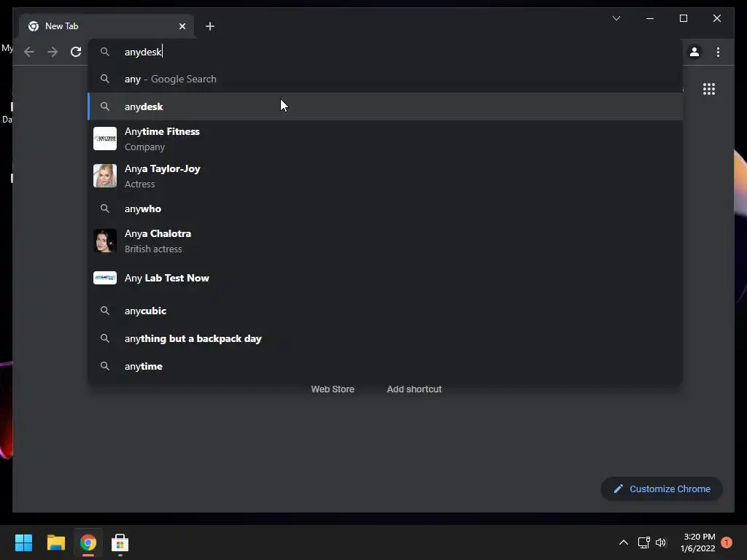Image resolution: width=747 pixels, height=560 pixels.
Task: Open Customize Chrome button
Action: (662, 489)
